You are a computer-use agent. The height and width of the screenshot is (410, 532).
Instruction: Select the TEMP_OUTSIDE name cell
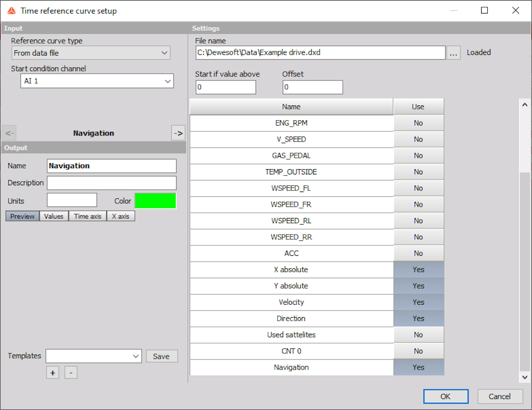[x=291, y=172]
